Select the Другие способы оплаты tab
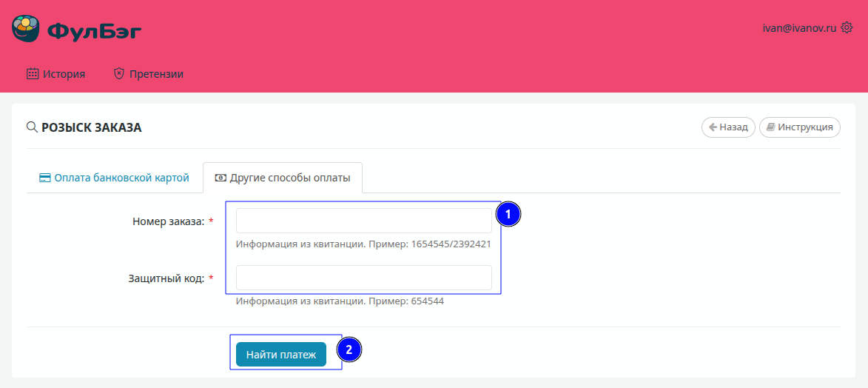The image size is (868, 388). 290,178
